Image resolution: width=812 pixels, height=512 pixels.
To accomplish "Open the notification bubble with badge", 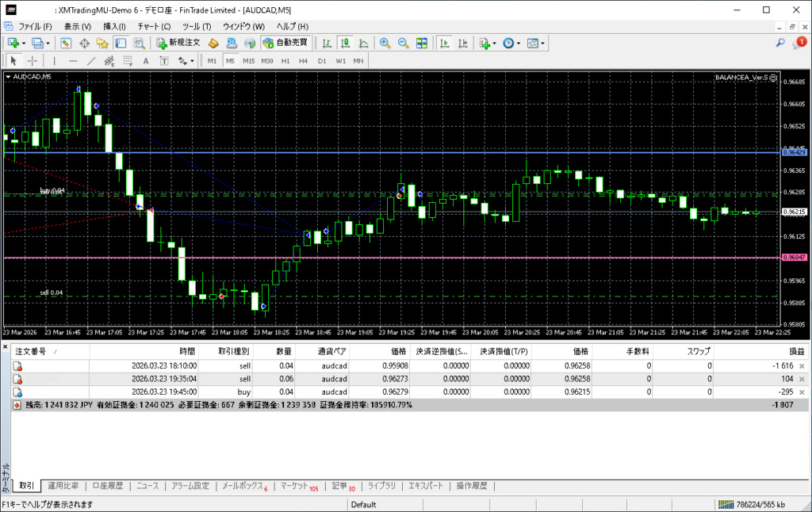I will (798, 43).
